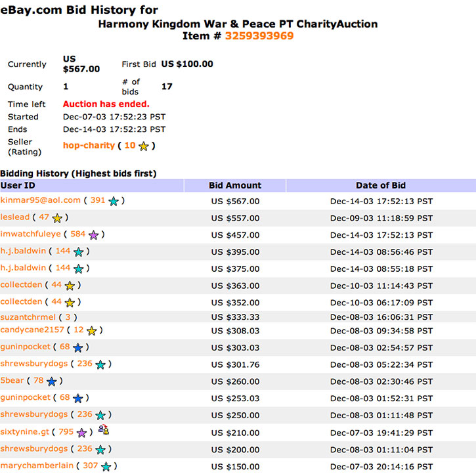Open marychamberlain user profile
The image size is (476, 476).
tap(37, 465)
